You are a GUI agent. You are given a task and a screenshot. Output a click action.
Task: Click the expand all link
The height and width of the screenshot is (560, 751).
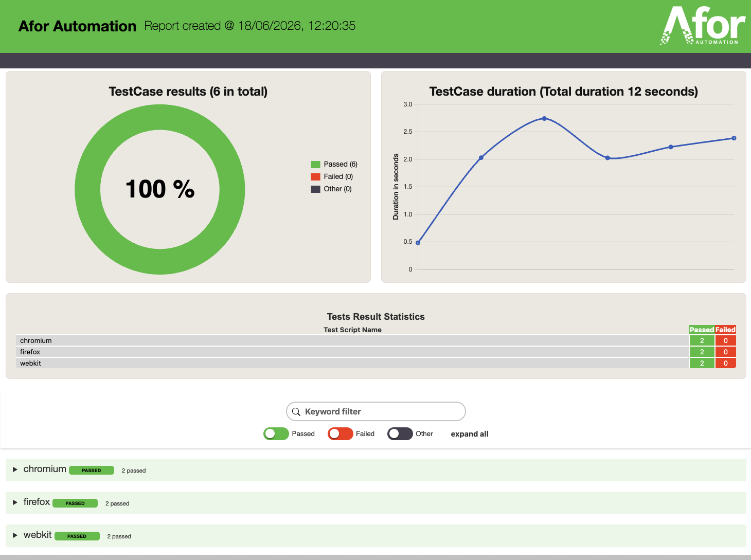[470, 434]
